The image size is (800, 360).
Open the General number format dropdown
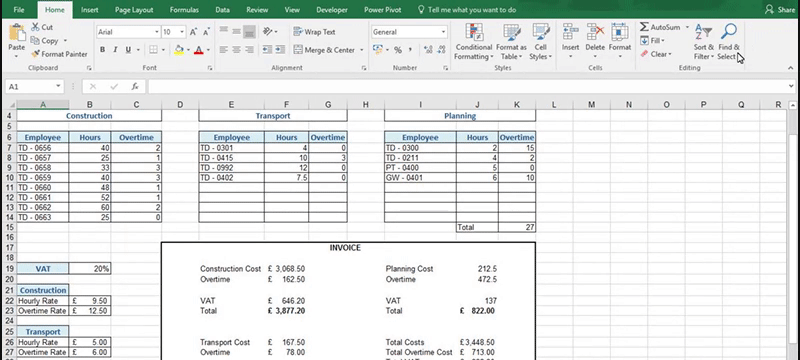coord(443,32)
